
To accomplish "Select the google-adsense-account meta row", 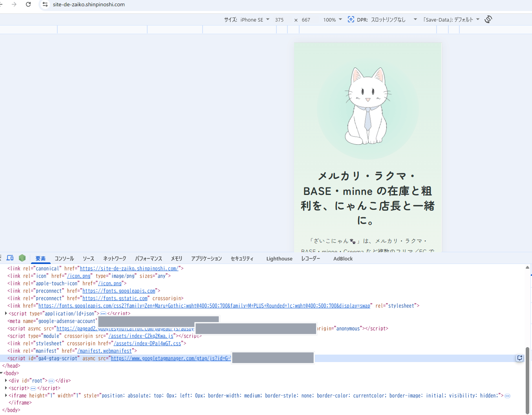I will coord(262,321).
